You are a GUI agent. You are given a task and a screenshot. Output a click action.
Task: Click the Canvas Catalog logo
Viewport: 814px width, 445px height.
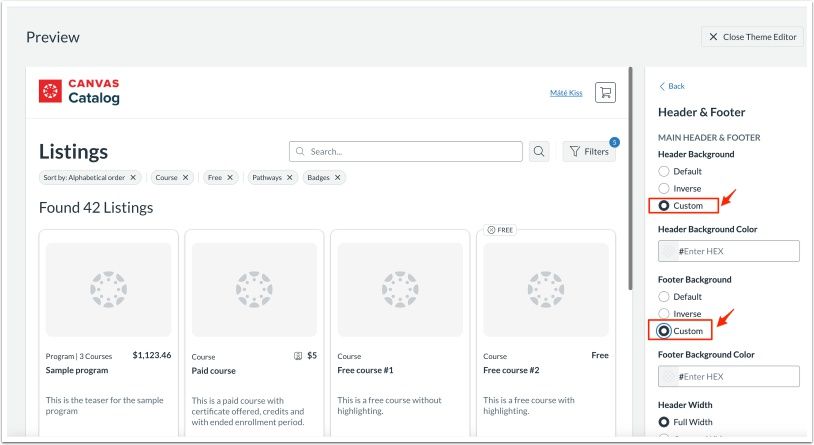[x=80, y=92]
